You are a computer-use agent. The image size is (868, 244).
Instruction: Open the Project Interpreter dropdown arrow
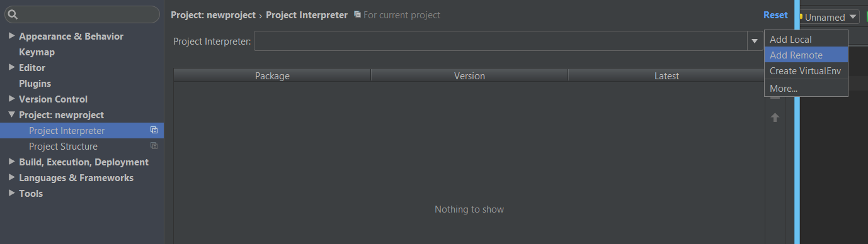click(755, 42)
